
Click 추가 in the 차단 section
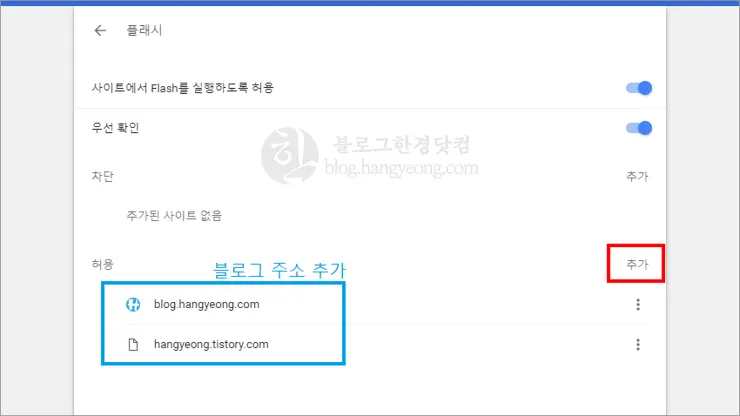click(637, 177)
